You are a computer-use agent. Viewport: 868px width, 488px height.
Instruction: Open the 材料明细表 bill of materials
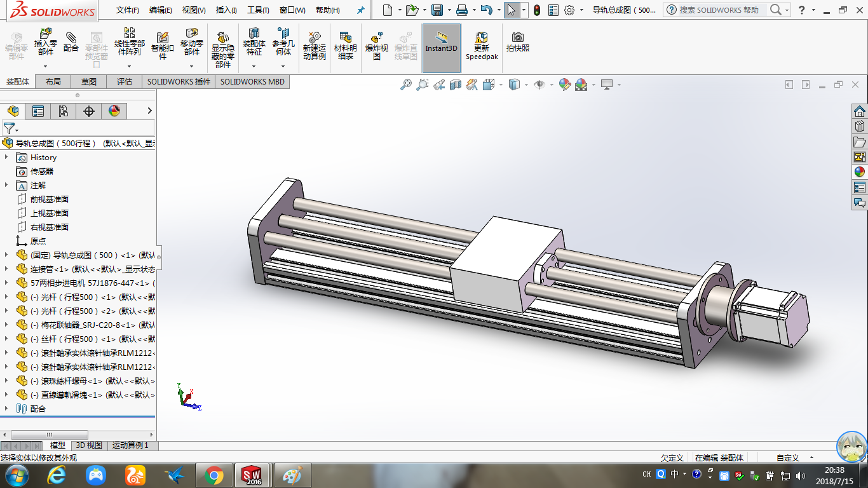tap(345, 46)
